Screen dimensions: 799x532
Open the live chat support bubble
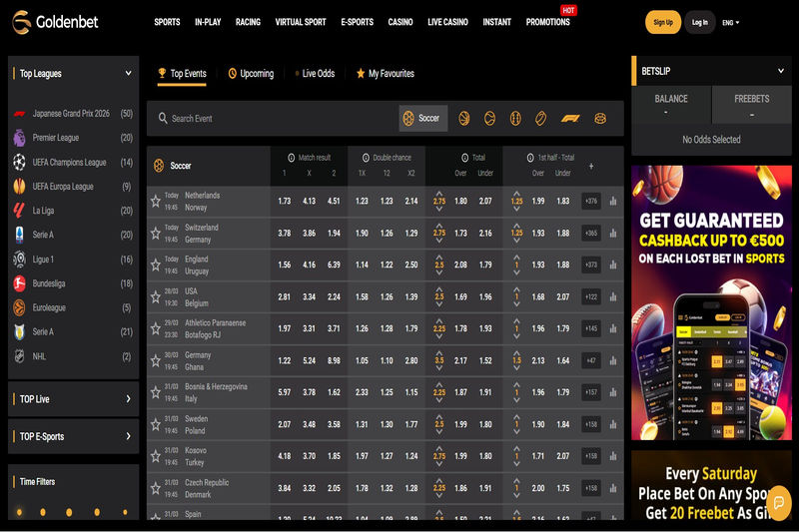pos(779,503)
